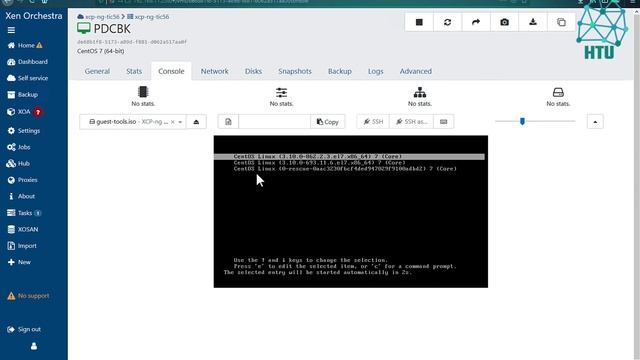Image resolution: width=640 pixels, height=360 pixels.
Task: Open the guest-tools.iso dropdown arrow
Action: click(180, 122)
